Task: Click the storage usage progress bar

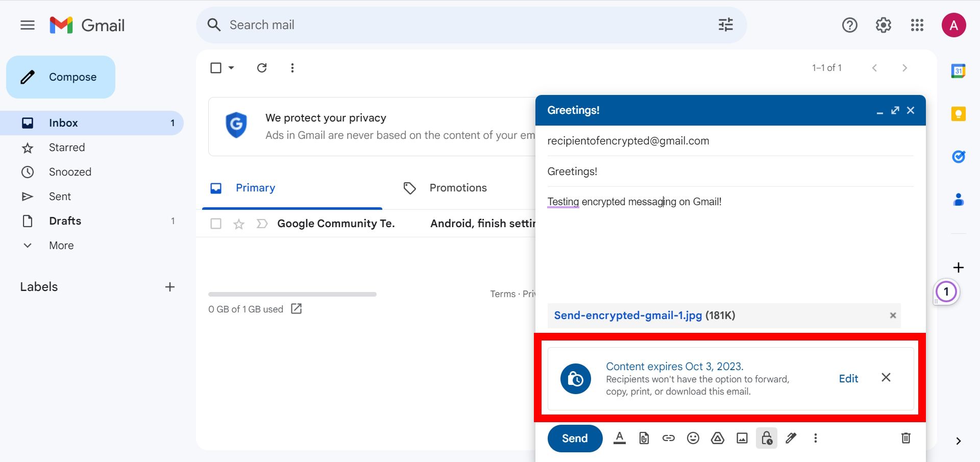Action: pos(292,294)
